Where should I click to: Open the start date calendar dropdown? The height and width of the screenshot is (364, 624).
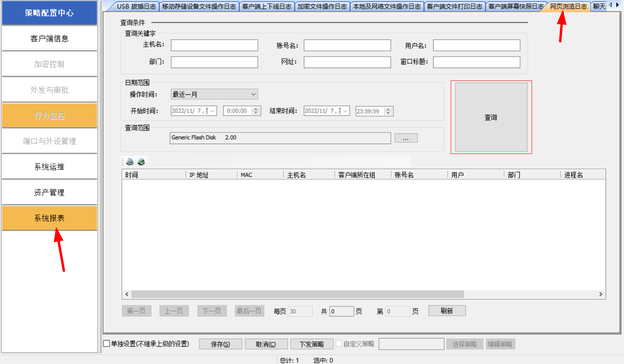click(213, 111)
